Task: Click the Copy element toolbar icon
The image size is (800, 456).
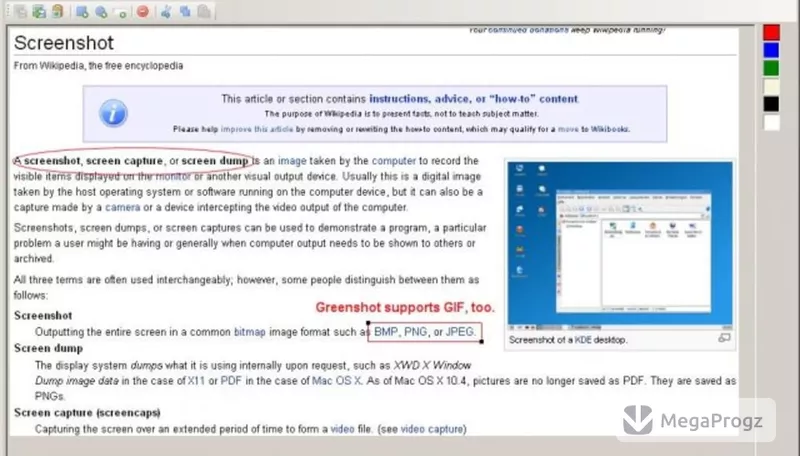Action: coord(185,11)
